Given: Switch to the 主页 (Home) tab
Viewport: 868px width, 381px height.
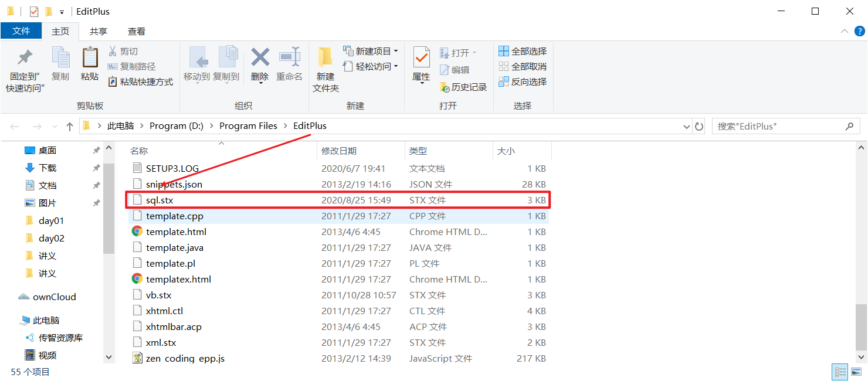Looking at the screenshot, I should (x=60, y=31).
